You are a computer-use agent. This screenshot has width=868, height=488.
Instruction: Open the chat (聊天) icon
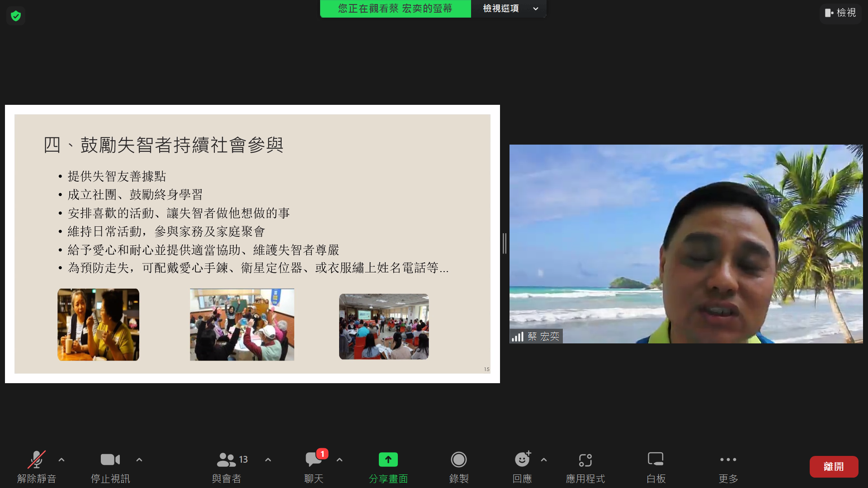click(313, 460)
